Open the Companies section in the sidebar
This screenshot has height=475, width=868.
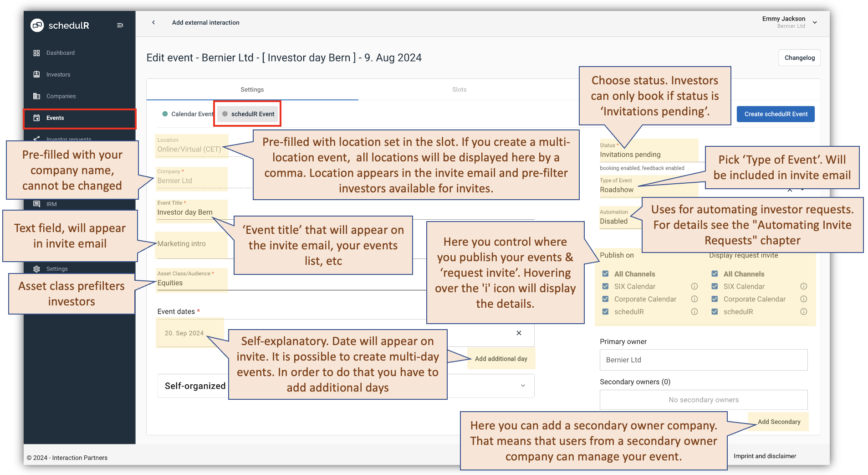[61, 96]
